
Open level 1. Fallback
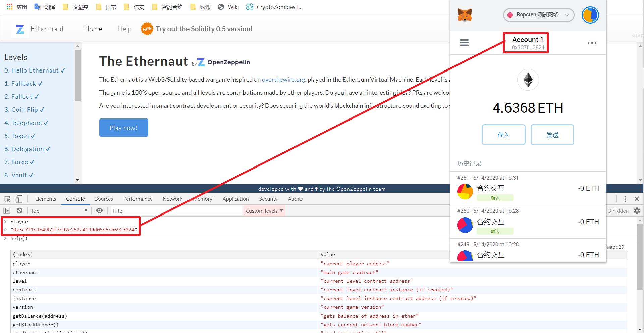coord(23,84)
